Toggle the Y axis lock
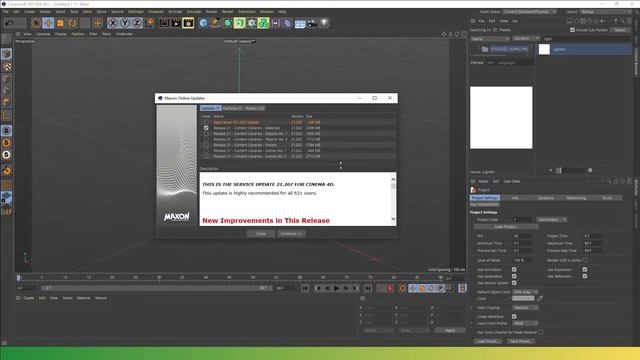The image size is (640, 360). click(125, 23)
